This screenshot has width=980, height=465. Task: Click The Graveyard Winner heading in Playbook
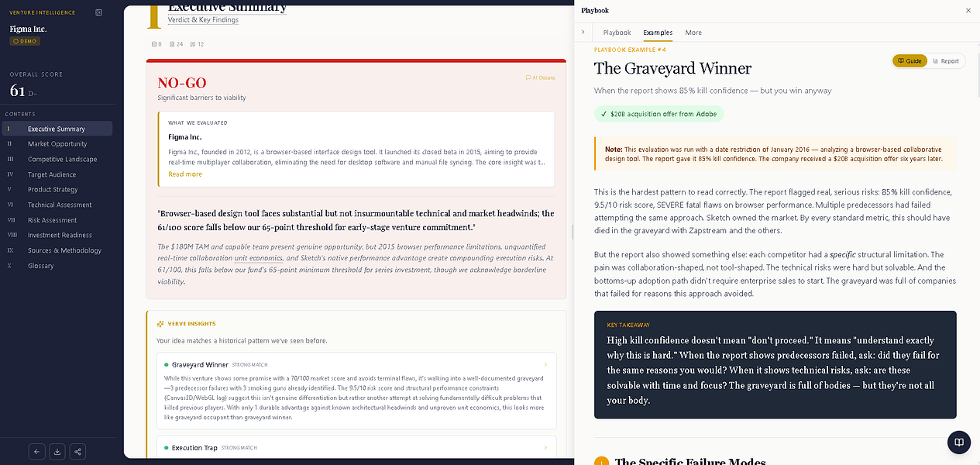point(672,68)
